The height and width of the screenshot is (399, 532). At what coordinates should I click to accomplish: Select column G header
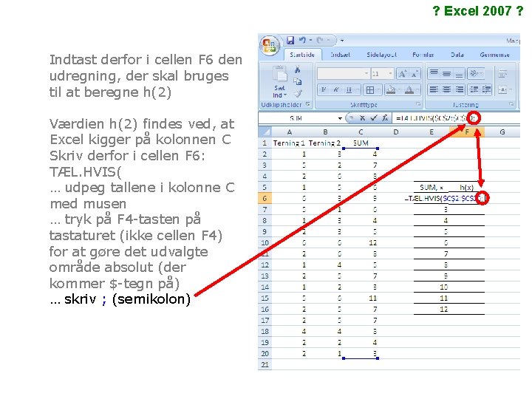click(502, 132)
